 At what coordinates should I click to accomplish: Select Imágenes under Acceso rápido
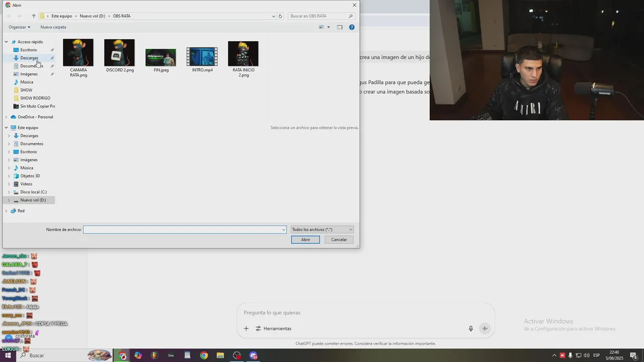[x=29, y=74]
